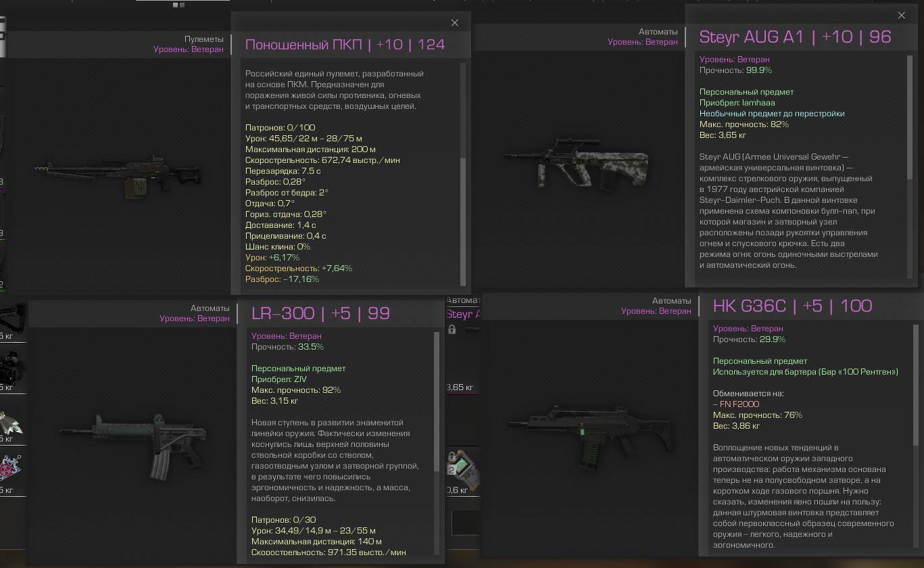Click the empty slot below the detector item

[x=466, y=523]
